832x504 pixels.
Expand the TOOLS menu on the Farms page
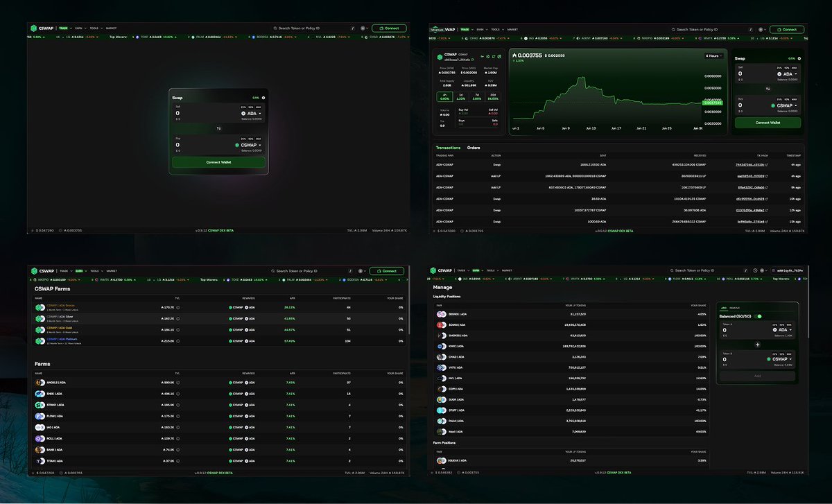95,271
